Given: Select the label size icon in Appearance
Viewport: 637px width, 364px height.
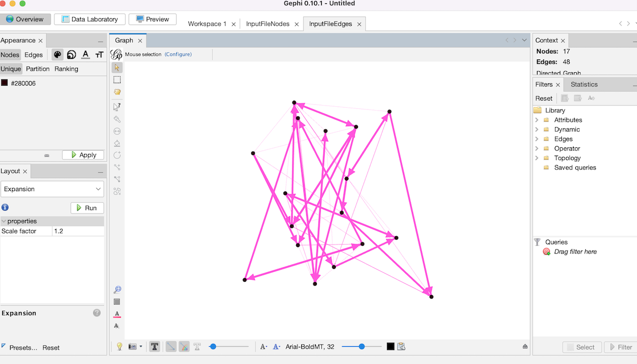Looking at the screenshot, I should [x=99, y=54].
